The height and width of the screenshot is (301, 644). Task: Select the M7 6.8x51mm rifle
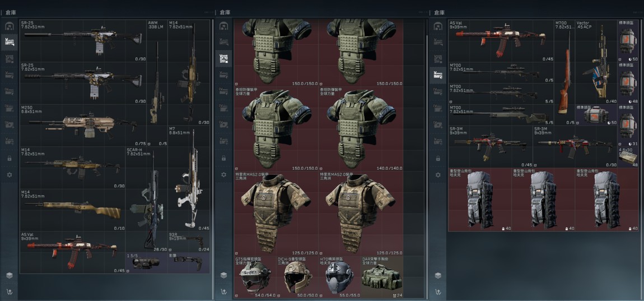coord(189,178)
